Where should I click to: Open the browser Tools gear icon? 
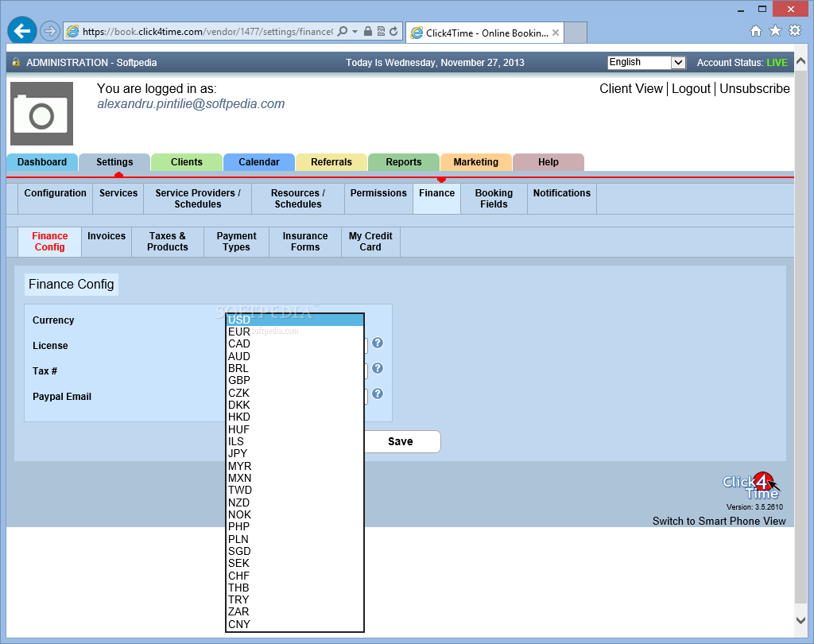tap(795, 31)
